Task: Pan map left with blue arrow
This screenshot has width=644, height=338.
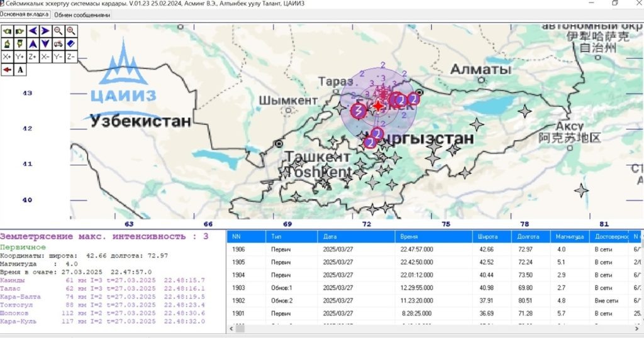Action: pyautogui.click(x=33, y=31)
